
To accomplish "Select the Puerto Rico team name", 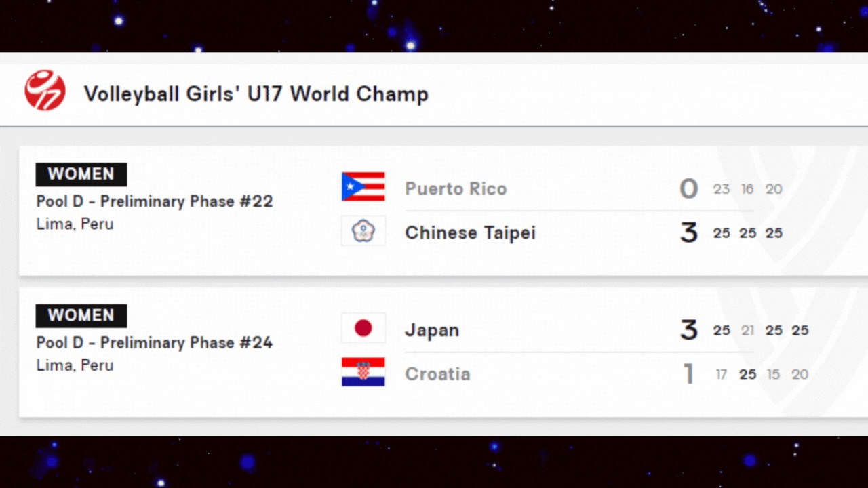I will 456,188.
